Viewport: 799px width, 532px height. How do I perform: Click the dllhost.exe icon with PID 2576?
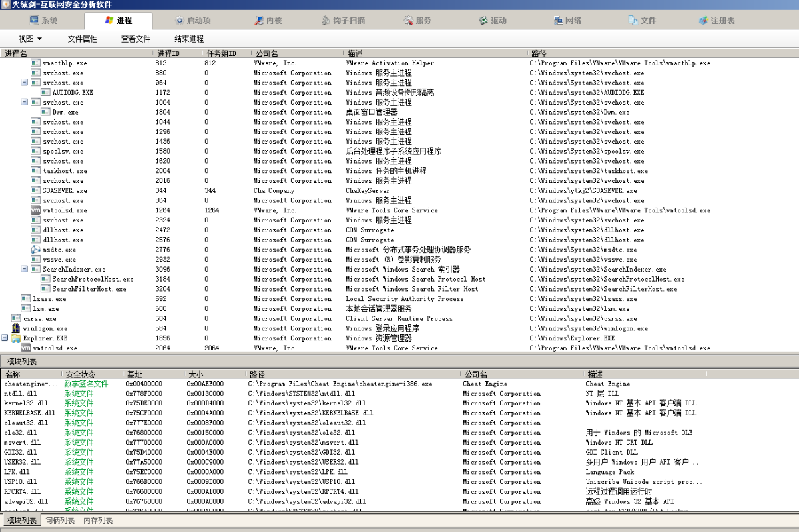35,240
